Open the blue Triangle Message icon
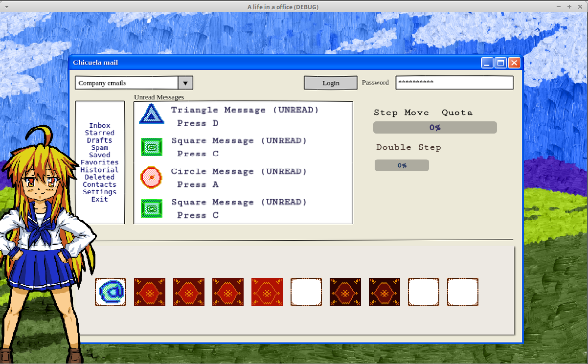The image size is (588, 364). coord(152,114)
